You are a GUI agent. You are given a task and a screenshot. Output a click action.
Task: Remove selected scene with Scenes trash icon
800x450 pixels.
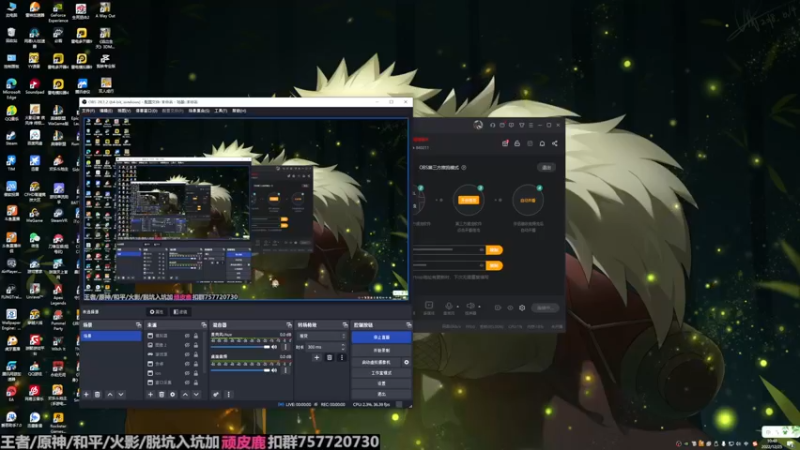(97, 394)
